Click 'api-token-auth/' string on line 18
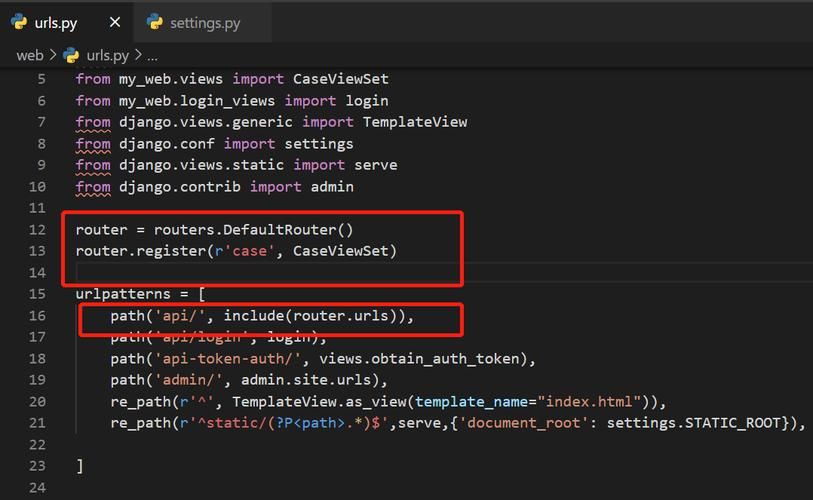The image size is (813, 500). pos(228,359)
